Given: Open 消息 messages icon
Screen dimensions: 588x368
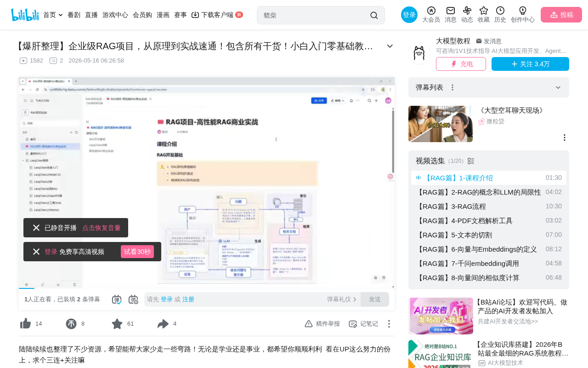Looking at the screenshot, I should pyautogui.click(x=451, y=11).
